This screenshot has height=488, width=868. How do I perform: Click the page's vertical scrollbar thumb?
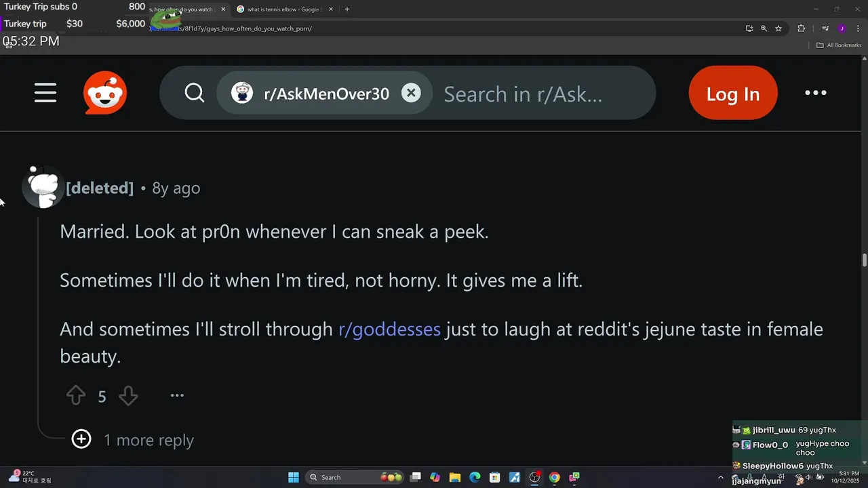click(x=865, y=260)
